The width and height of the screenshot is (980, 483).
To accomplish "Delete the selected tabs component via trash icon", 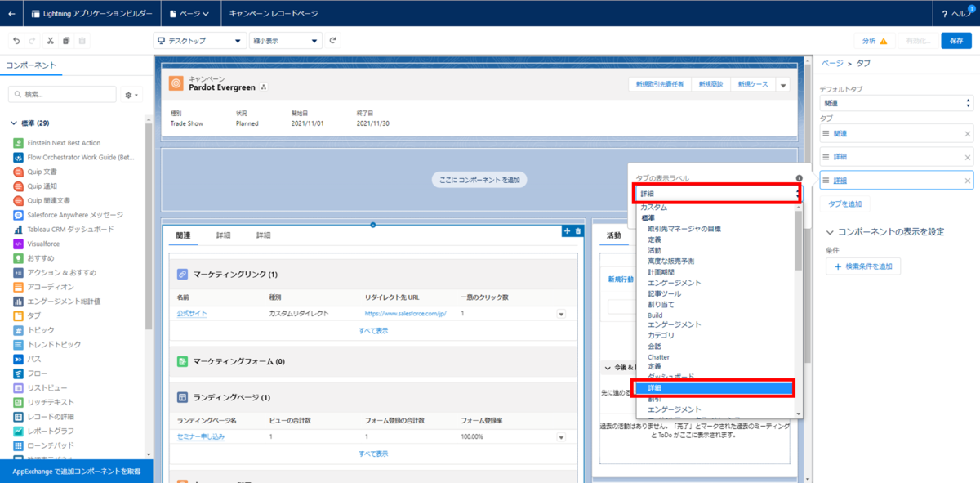I will [578, 231].
